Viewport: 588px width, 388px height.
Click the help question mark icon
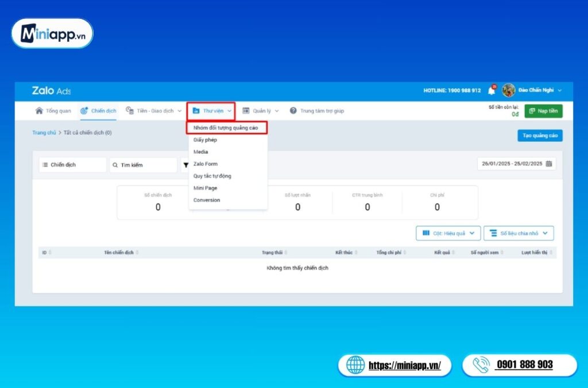point(293,111)
